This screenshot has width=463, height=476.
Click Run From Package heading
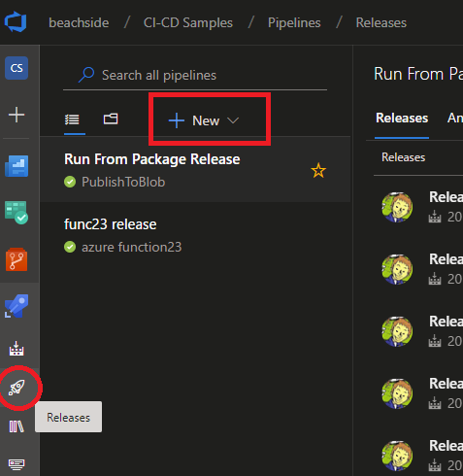click(418, 74)
